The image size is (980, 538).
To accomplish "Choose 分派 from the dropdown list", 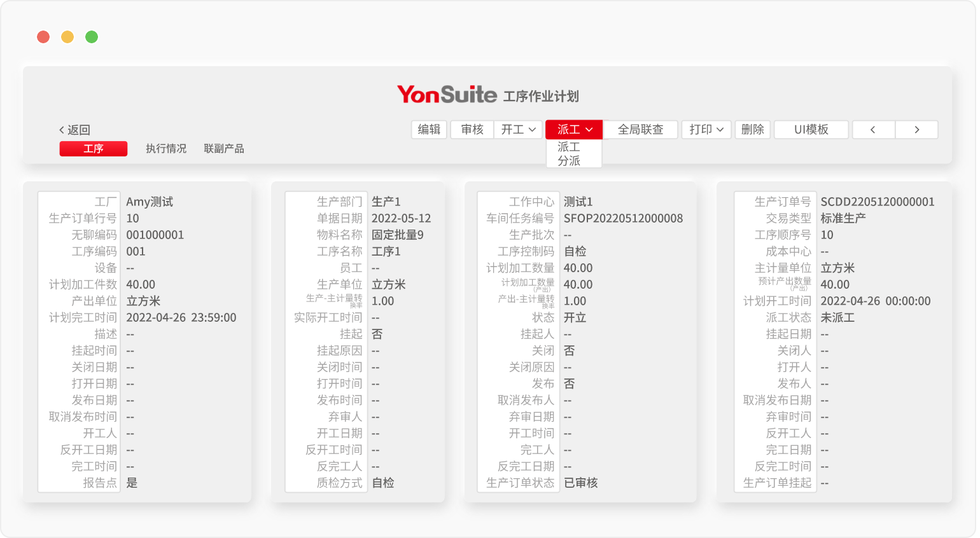I will click(x=569, y=161).
